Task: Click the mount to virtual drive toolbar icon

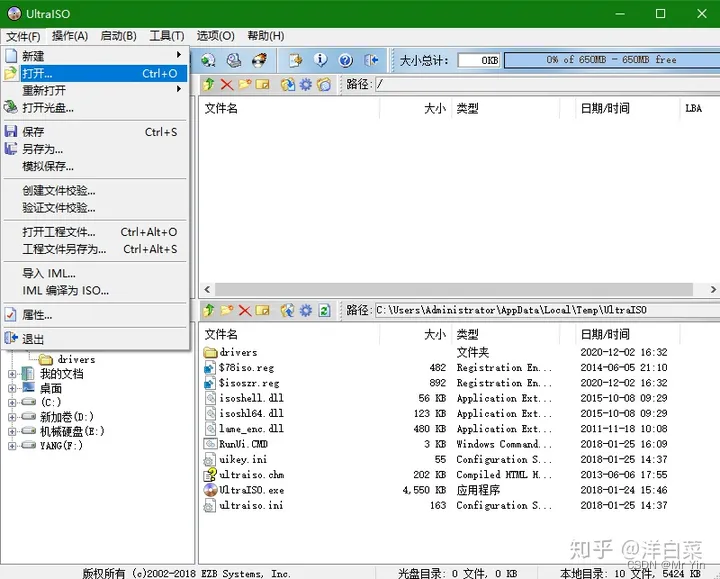Action: (208, 60)
